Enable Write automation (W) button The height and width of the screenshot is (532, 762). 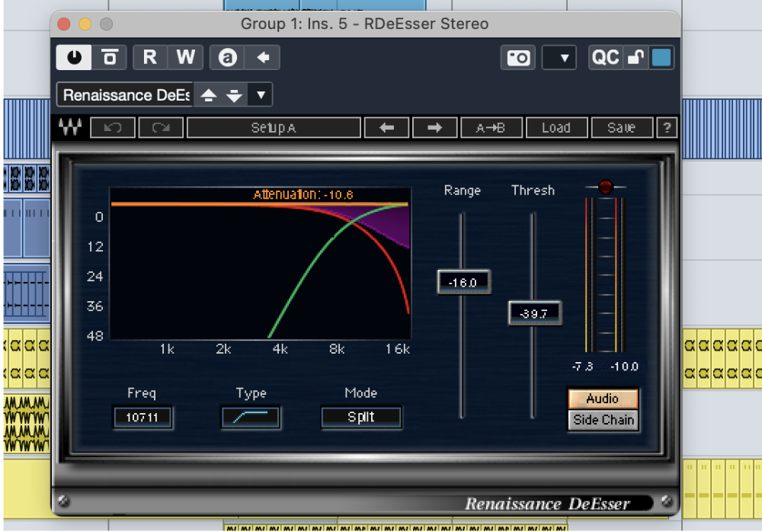point(185,57)
